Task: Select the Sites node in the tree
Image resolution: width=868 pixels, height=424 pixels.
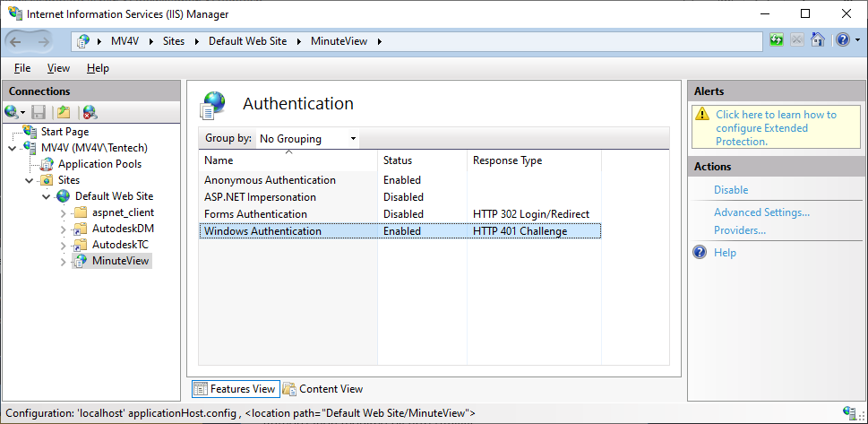Action: 69,180
